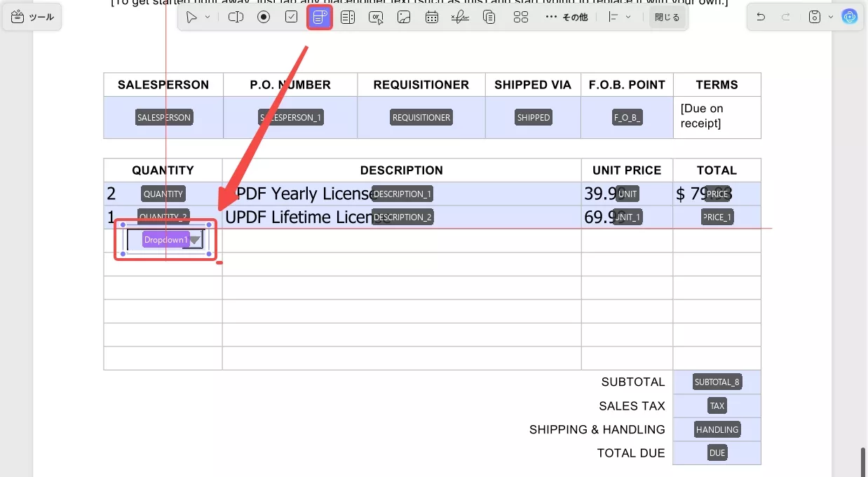Select the PRICE_1 form field
The image size is (868, 477).
(x=717, y=217)
